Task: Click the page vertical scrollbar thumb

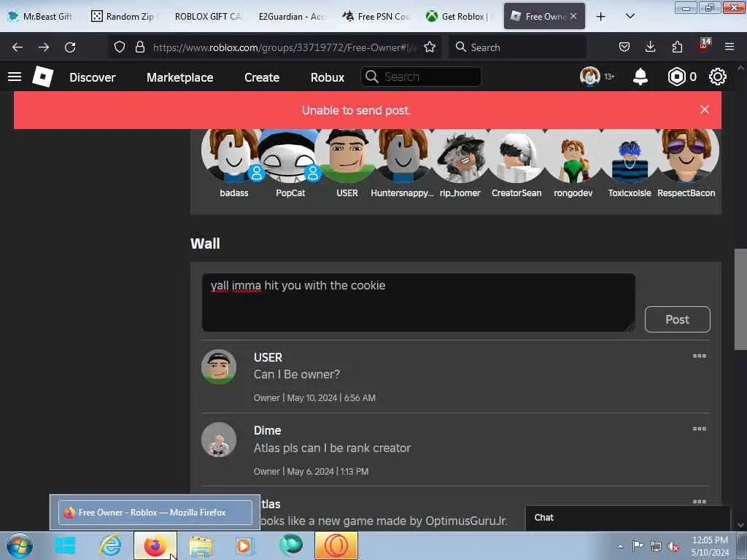Action: point(740,299)
